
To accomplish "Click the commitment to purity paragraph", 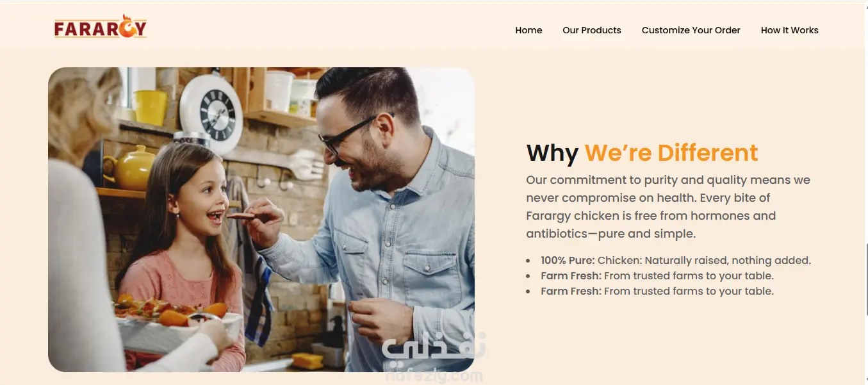I will pos(668,207).
